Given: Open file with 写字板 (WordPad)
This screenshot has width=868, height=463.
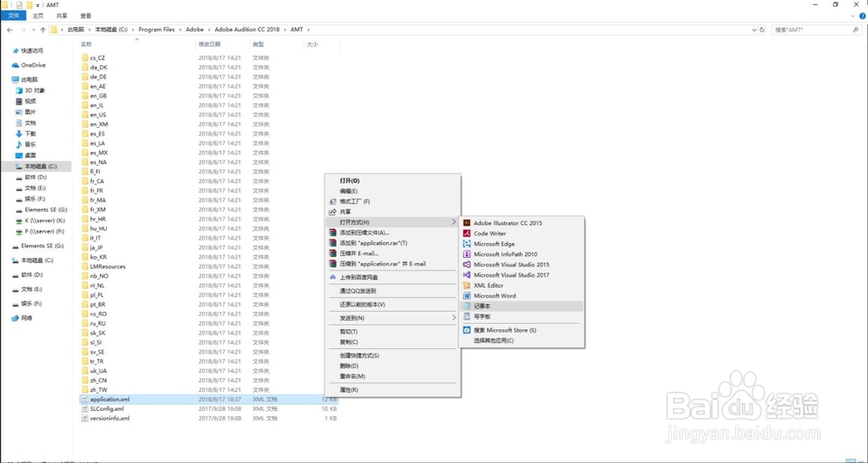Looking at the screenshot, I should [x=522, y=316].
